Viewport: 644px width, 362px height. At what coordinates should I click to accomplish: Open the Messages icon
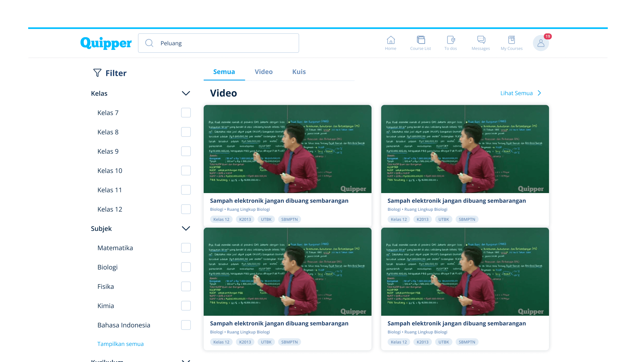(481, 40)
